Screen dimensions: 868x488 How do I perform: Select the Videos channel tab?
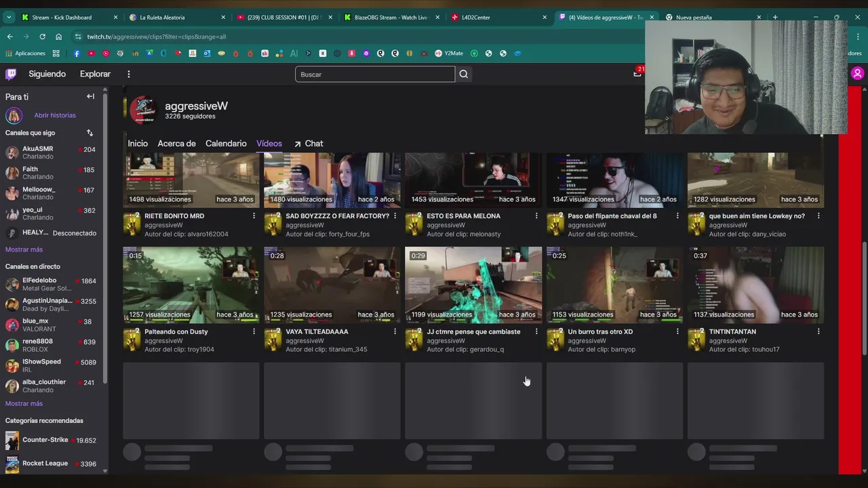269,144
